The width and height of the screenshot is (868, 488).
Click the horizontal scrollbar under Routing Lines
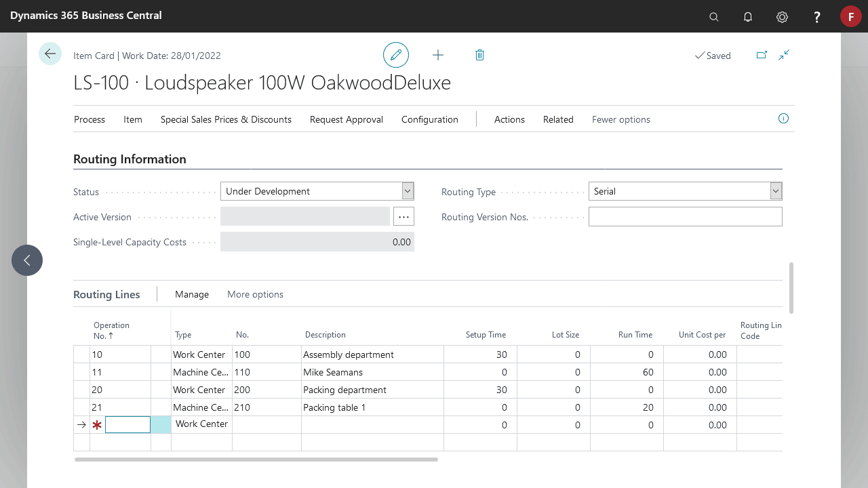(x=256, y=460)
